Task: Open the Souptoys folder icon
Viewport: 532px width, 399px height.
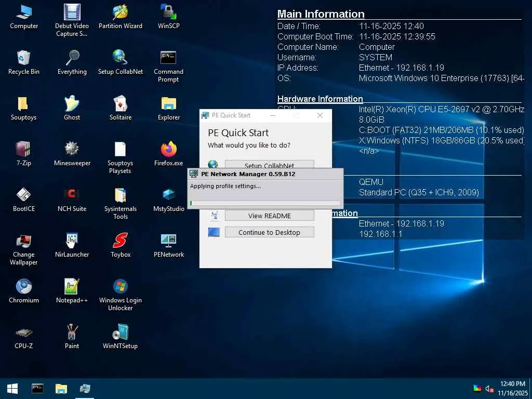Action: pos(24,108)
